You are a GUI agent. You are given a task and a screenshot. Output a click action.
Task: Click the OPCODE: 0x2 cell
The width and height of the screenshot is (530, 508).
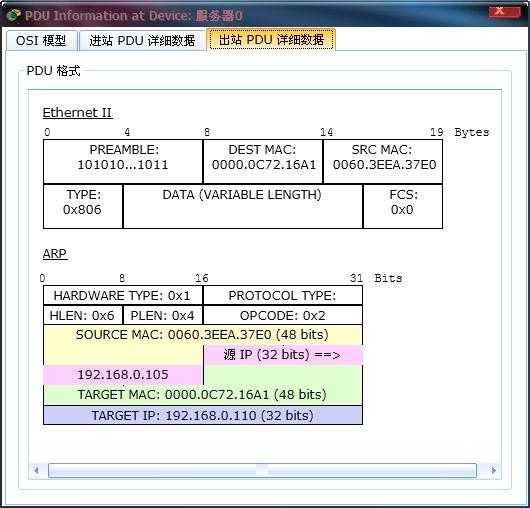(283, 315)
